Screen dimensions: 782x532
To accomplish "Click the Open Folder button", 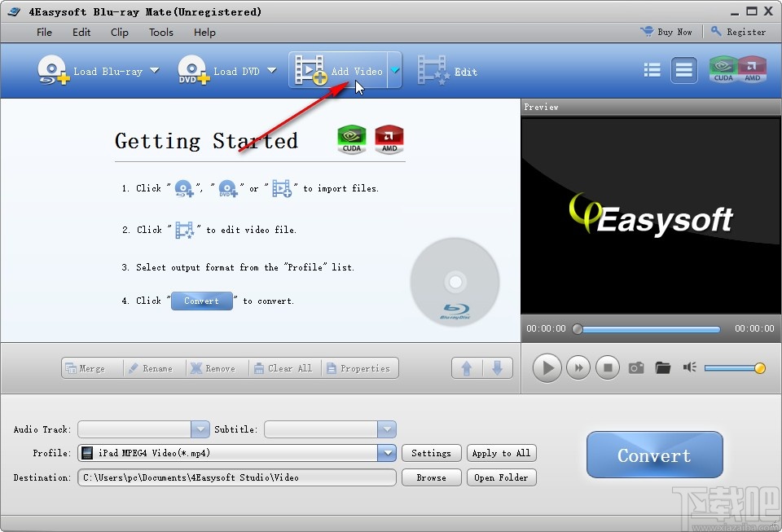I will (x=501, y=477).
